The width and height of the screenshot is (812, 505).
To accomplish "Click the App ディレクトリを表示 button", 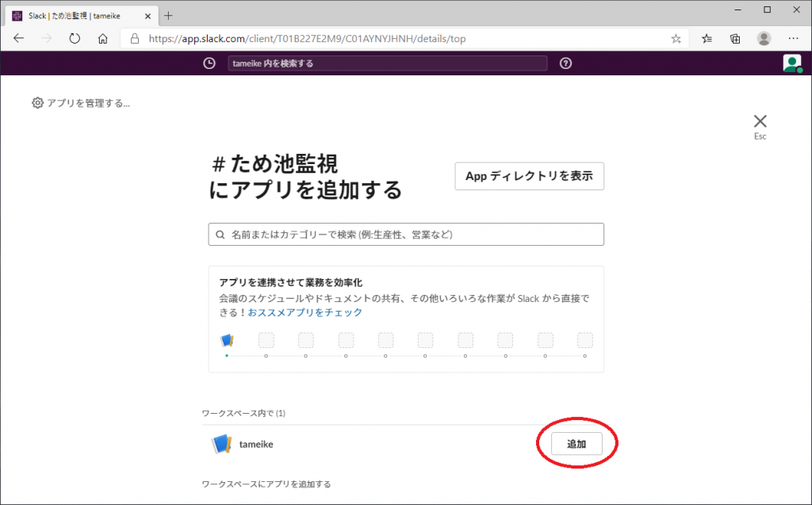I will [529, 176].
